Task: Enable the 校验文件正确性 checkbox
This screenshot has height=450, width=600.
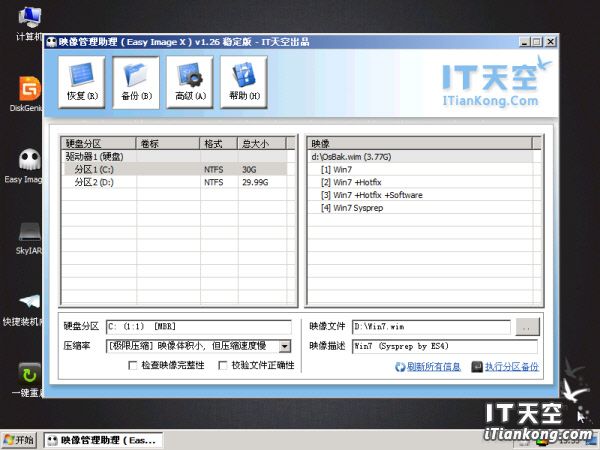Action: click(x=222, y=365)
